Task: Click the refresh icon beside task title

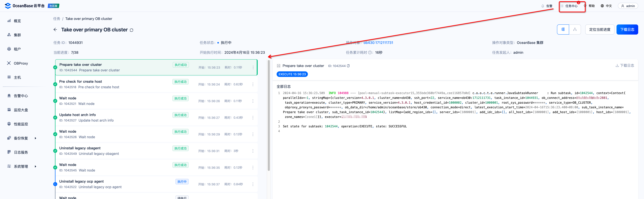Action: [131, 30]
